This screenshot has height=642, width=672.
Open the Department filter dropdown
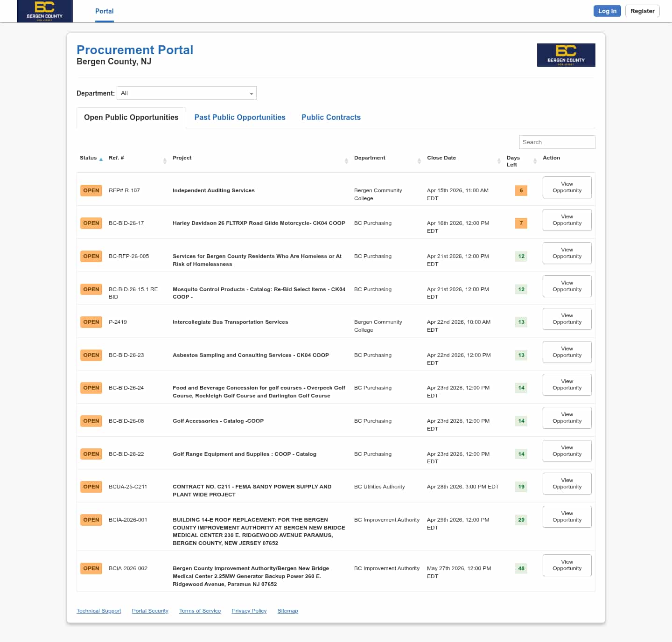187,93
